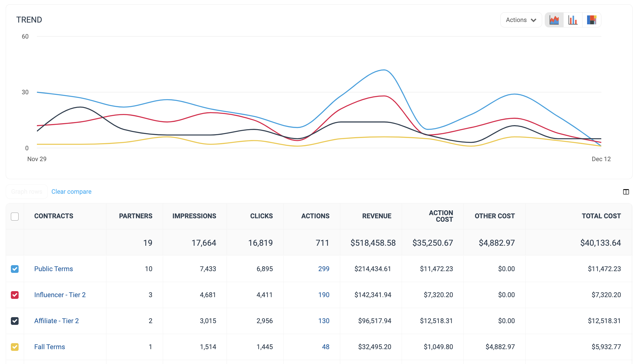Open the 190 actions link
Image resolution: width=638 pixels, height=364 pixels.
324,295
